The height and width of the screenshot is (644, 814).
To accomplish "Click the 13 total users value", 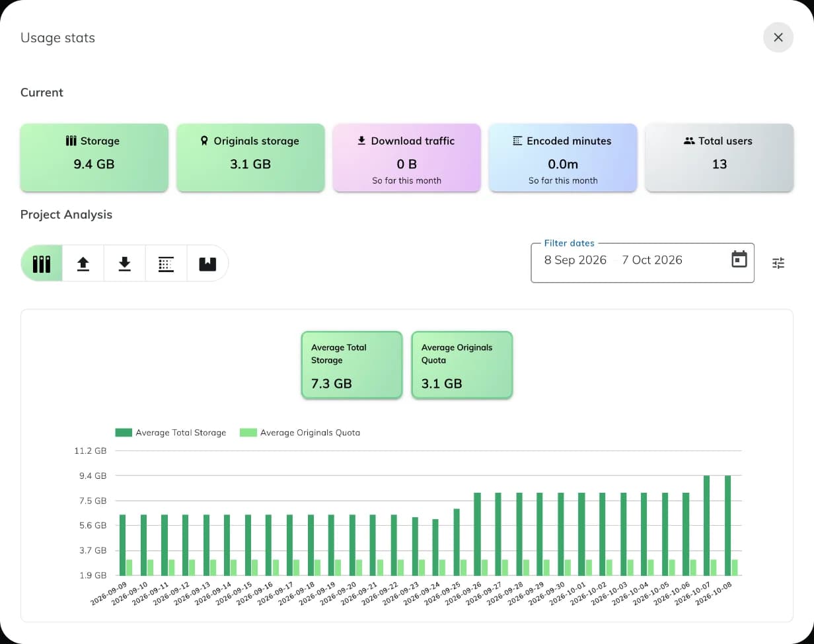I will point(720,164).
